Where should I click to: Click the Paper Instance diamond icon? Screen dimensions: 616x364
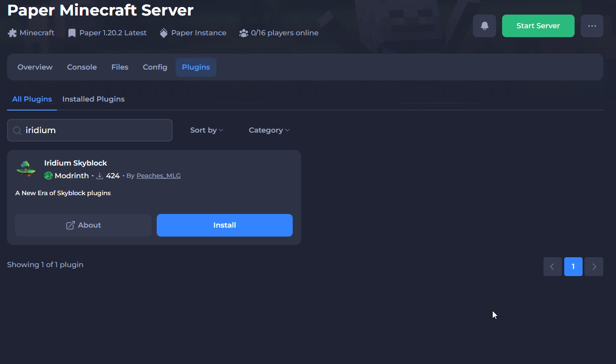(x=164, y=33)
